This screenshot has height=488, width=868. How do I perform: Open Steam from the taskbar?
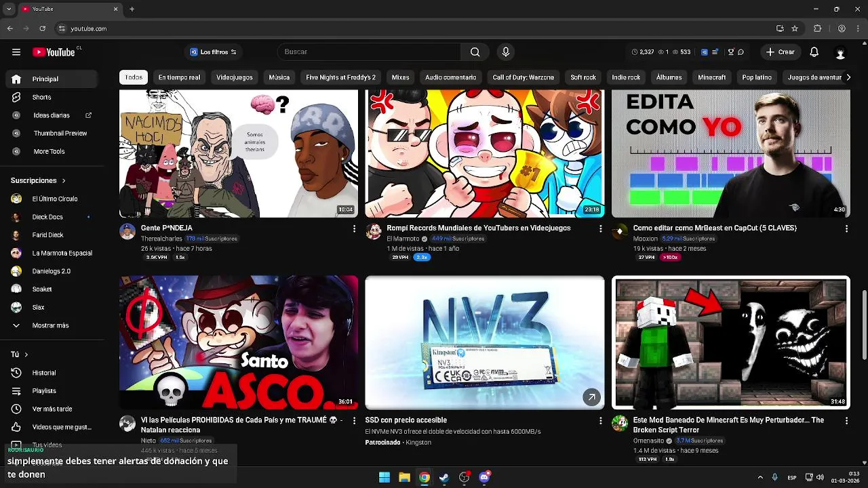[444, 477]
